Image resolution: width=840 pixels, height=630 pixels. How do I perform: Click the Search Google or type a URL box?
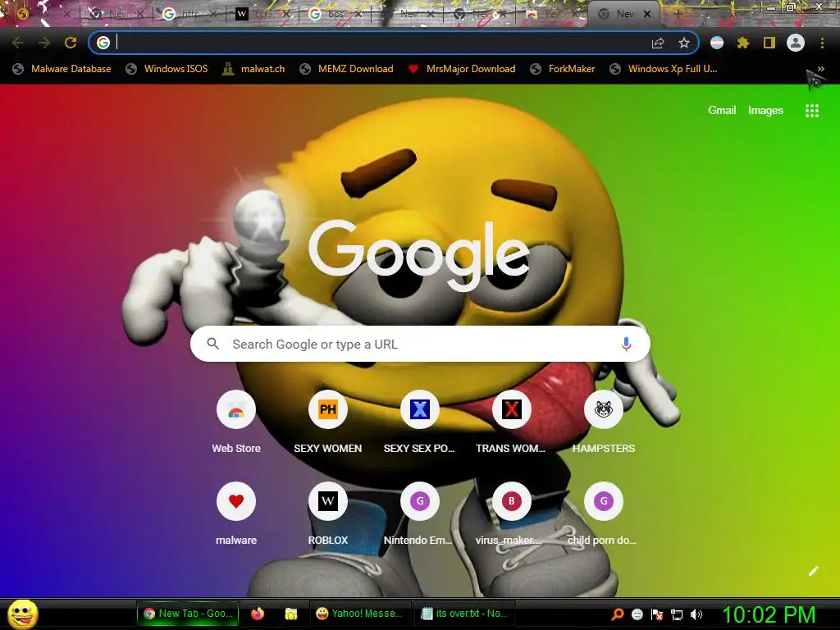420,344
